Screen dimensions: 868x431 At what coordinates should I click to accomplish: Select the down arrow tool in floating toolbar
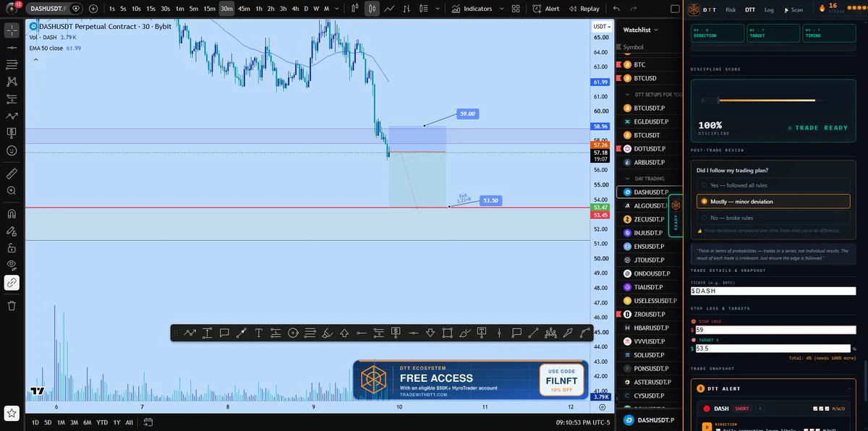click(x=430, y=333)
